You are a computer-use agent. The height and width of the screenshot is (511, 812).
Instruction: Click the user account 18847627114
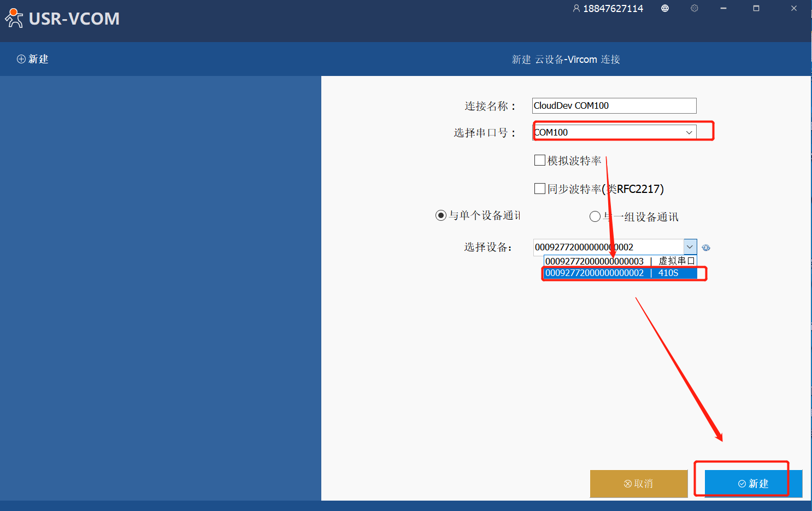coord(608,8)
